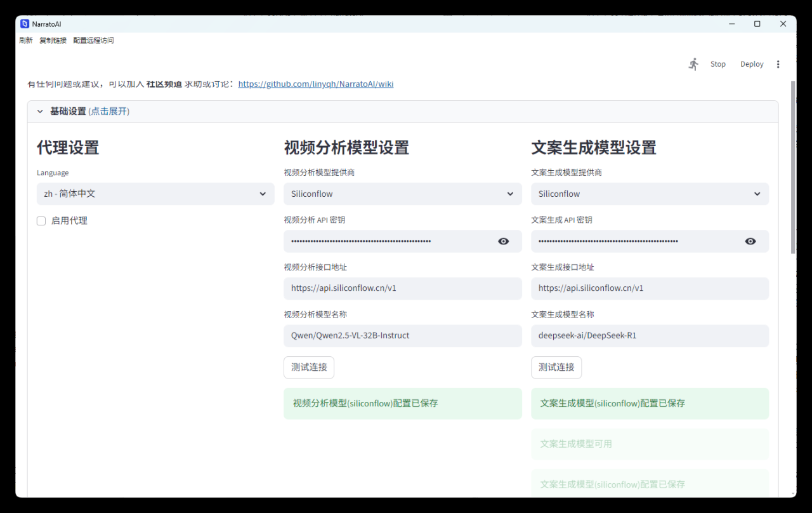Image resolution: width=812 pixels, height=513 pixels.
Task: Open the three-dot main menu
Action: pos(778,64)
